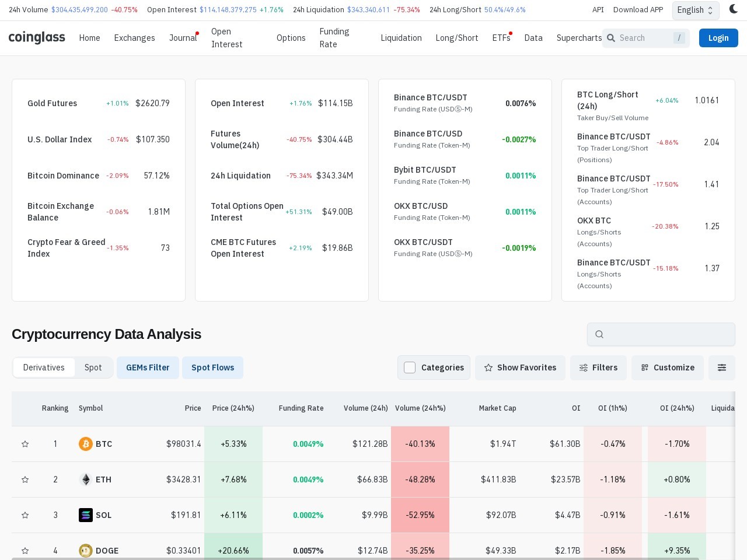The height and width of the screenshot is (560, 747).
Task: Open the Liquidation menu
Action: [x=401, y=38]
